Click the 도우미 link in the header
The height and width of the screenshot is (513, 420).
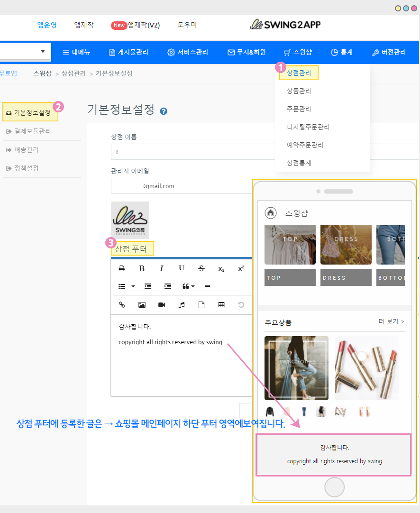point(187,25)
